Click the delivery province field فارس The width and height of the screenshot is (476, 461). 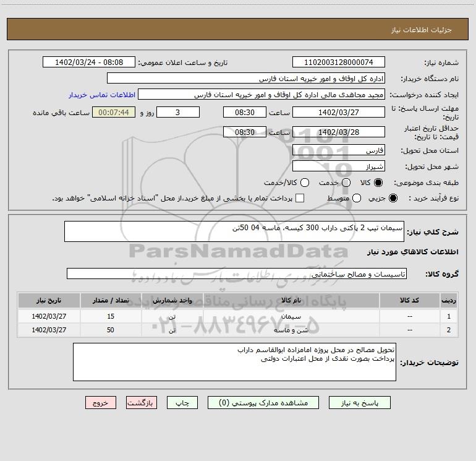(x=339, y=150)
